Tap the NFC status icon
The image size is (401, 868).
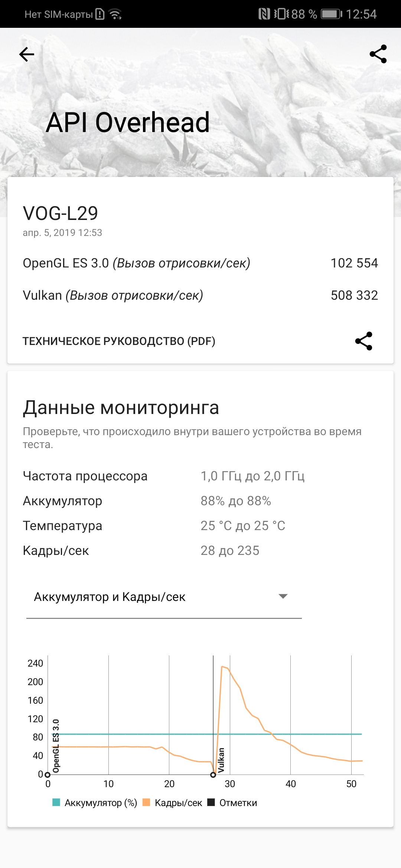tap(264, 14)
